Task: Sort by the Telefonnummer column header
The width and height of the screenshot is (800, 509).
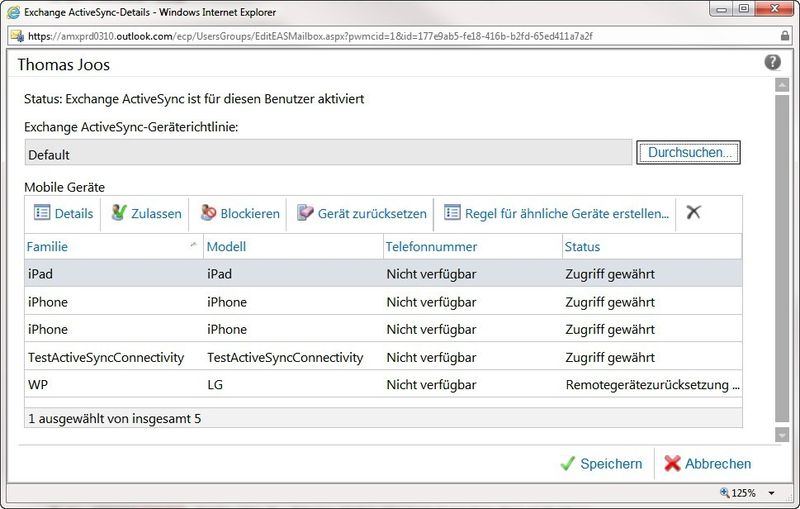Action: click(x=472, y=246)
